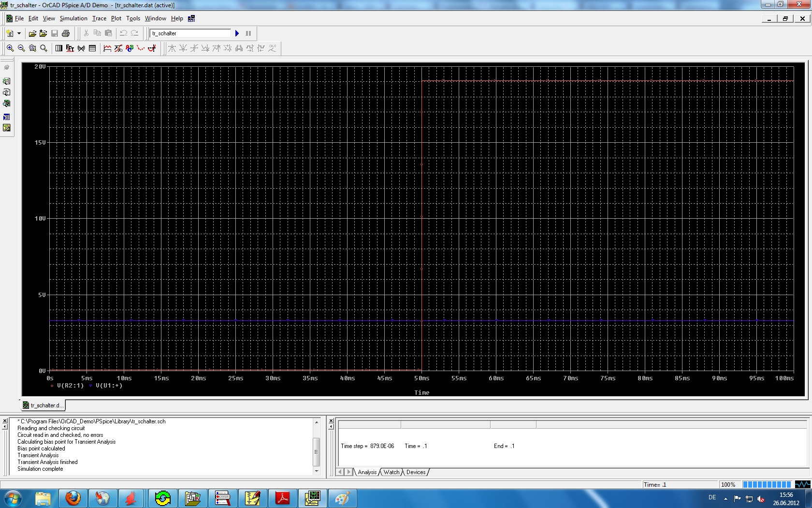Toggle Log Y Axis icon
Screen dimensions: 812x508
[x=92, y=48]
